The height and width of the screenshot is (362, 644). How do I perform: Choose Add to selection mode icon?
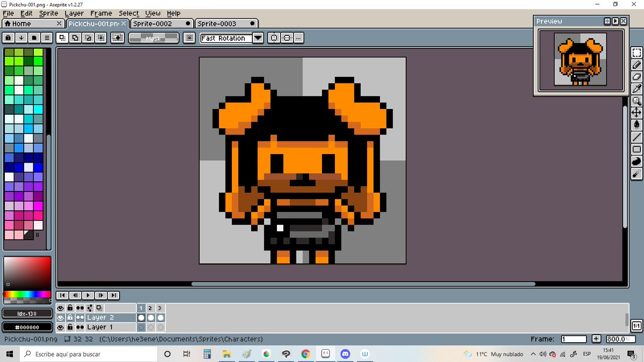click(x=75, y=38)
